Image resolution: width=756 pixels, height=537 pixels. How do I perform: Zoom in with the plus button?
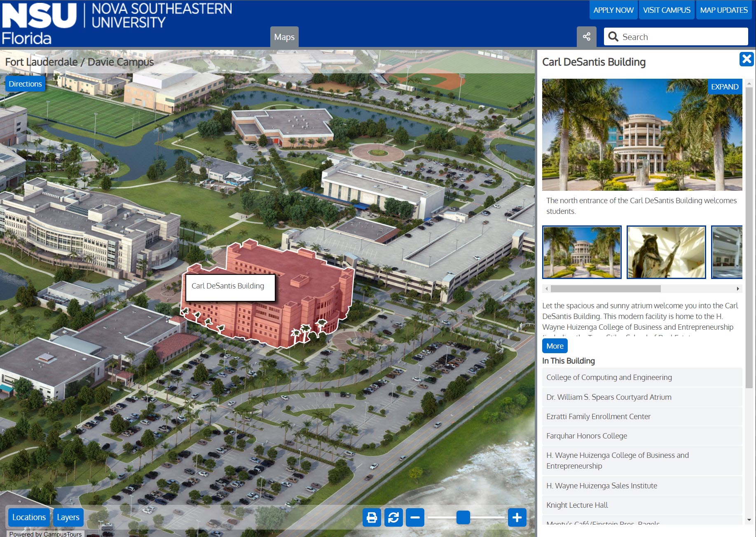517,517
